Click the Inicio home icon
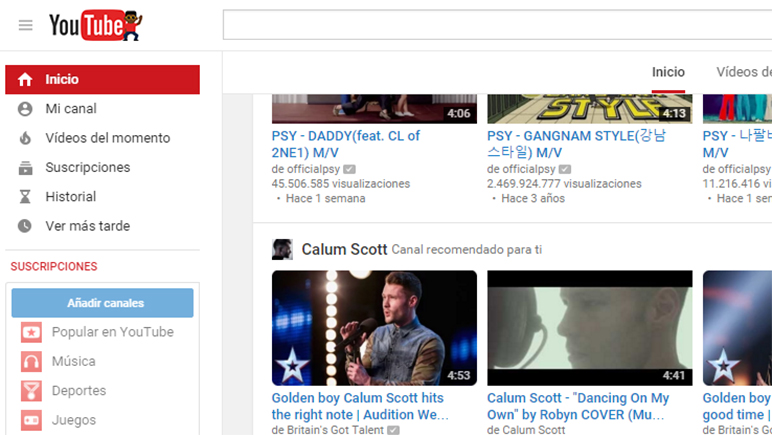The width and height of the screenshot is (772, 435). click(25, 79)
